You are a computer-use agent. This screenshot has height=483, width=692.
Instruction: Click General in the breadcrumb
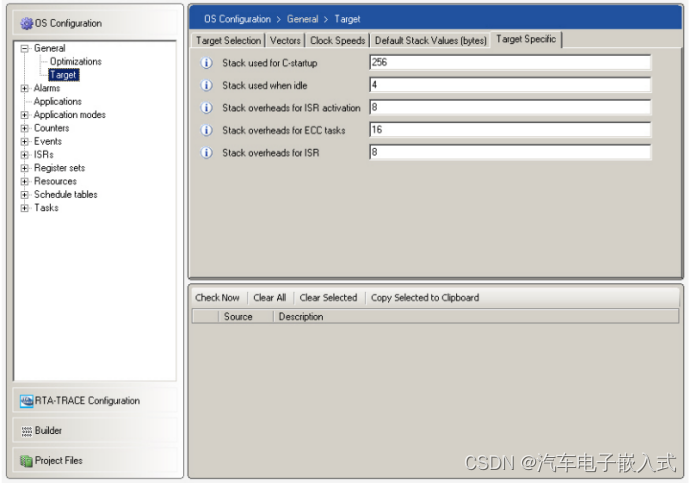coord(302,19)
